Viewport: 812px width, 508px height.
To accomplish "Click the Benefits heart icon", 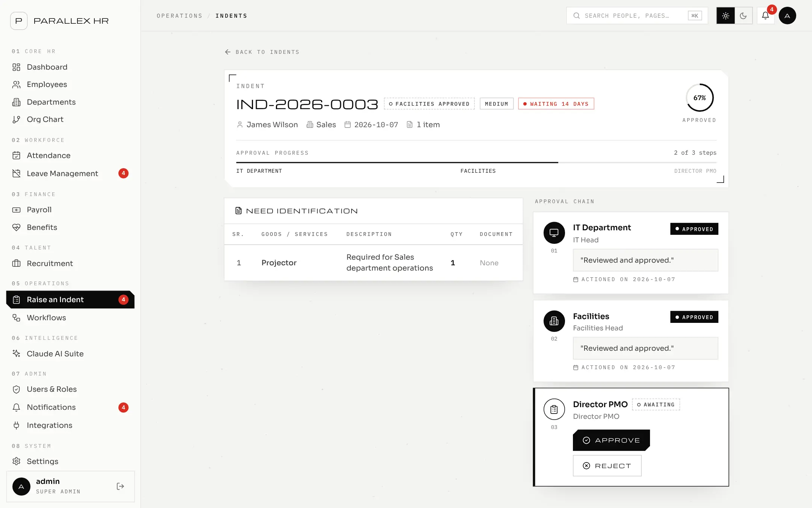I will point(16,227).
